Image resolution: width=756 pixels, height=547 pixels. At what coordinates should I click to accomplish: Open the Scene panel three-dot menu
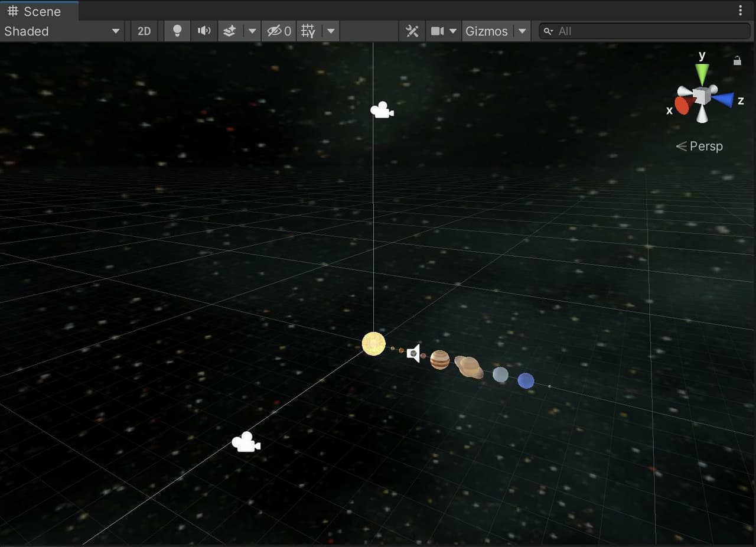pos(741,11)
